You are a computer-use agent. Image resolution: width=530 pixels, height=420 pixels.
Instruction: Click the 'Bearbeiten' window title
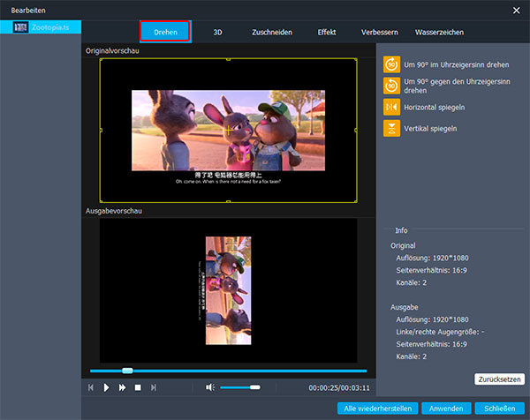pyautogui.click(x=28, y=11)
